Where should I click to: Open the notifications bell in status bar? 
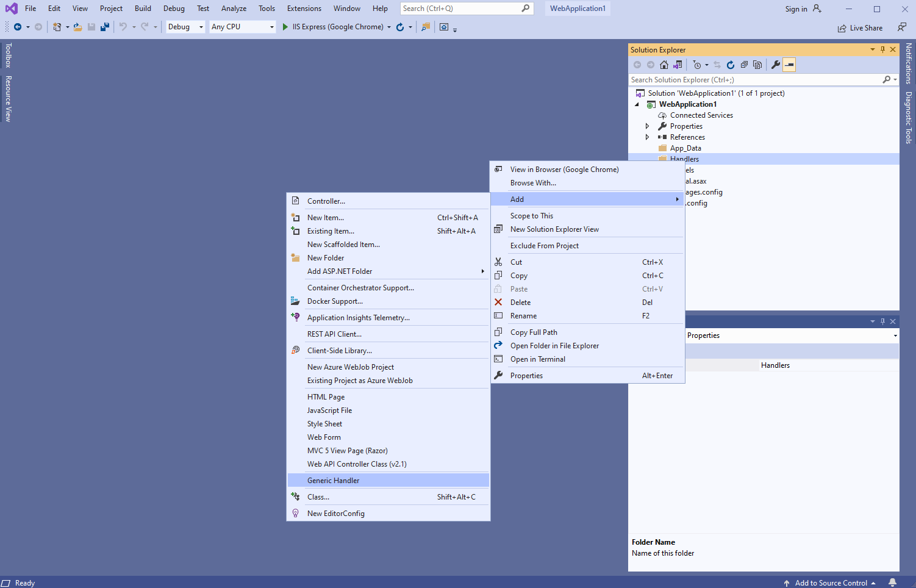(893, 583)
